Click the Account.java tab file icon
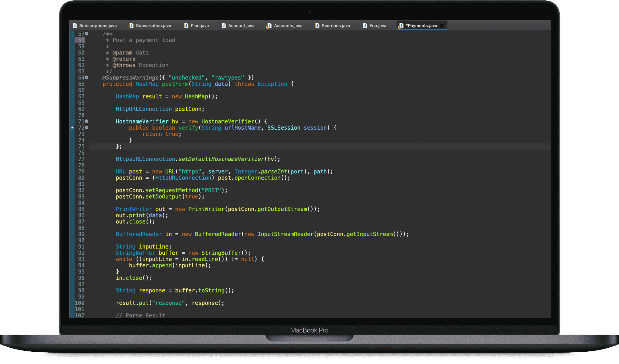 224,26
